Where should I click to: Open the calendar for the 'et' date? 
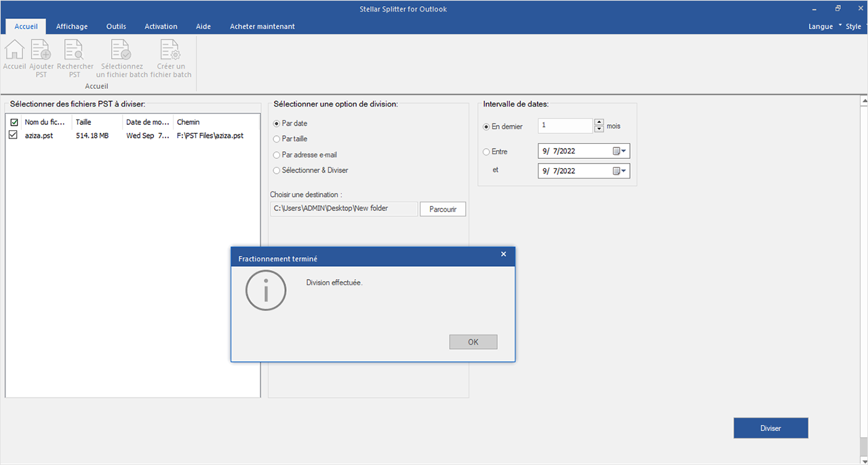coord(620,171)
